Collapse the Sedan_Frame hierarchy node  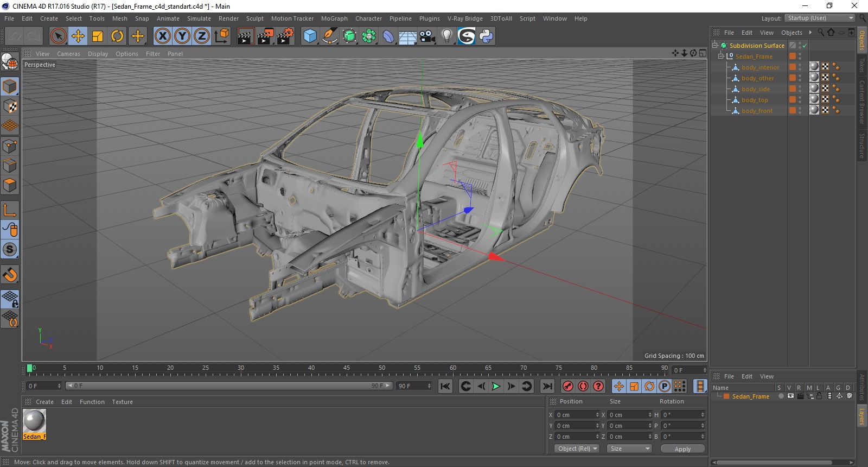pyautogui.click(x=721, y=56)
